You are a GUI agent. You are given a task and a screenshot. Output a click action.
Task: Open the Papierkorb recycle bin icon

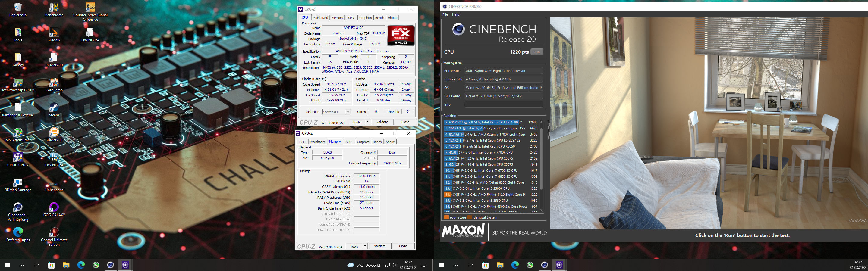pyautogui.click(x=18, y=10)
